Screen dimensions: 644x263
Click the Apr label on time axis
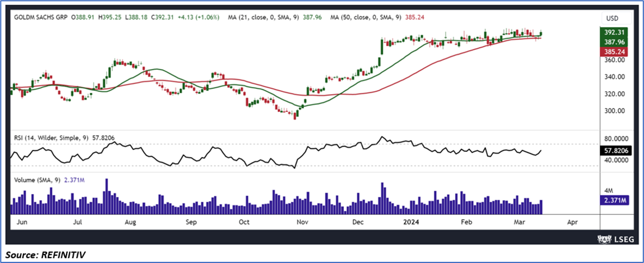pyautogui.click(x=572, y=222)
